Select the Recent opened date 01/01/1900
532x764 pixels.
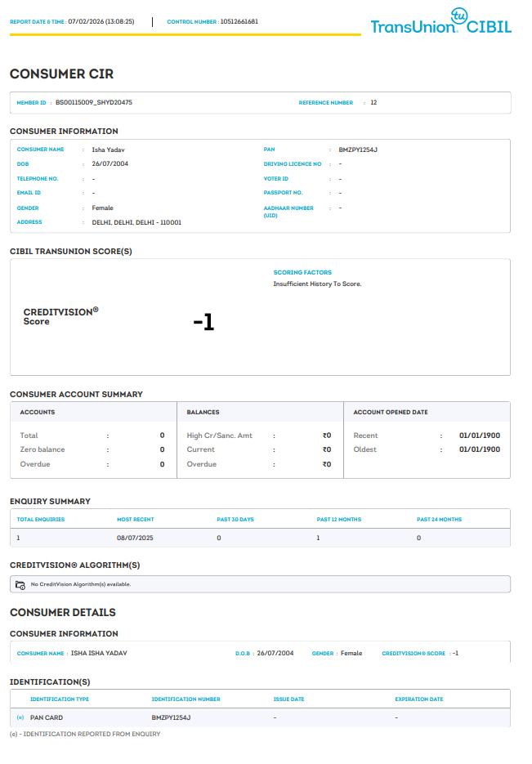click(480, 436)
